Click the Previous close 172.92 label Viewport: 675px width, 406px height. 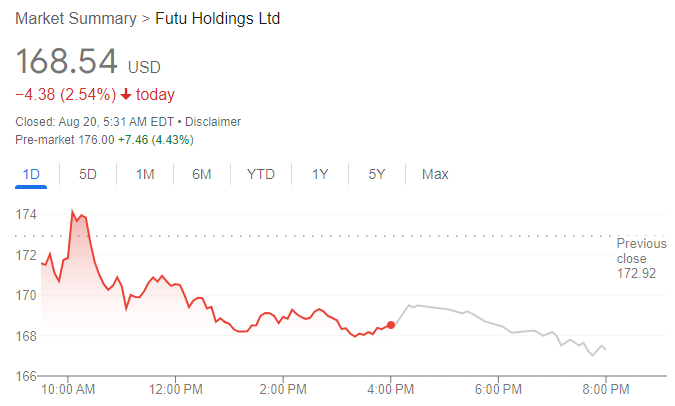(641, 258)
